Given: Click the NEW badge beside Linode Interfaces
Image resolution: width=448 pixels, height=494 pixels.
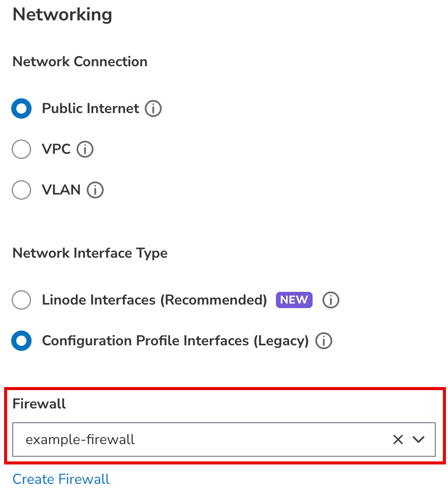Looking at the screenshot, I should [294, 300].
